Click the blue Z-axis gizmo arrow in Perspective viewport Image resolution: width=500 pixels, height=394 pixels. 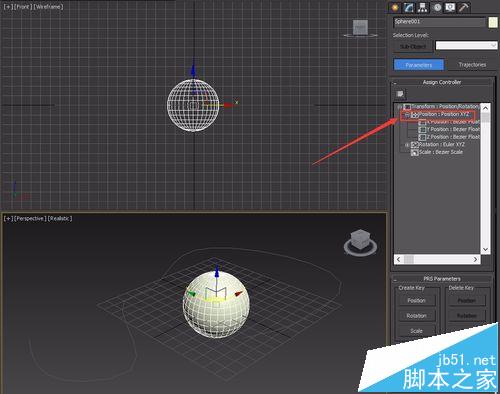coord(217,271)
